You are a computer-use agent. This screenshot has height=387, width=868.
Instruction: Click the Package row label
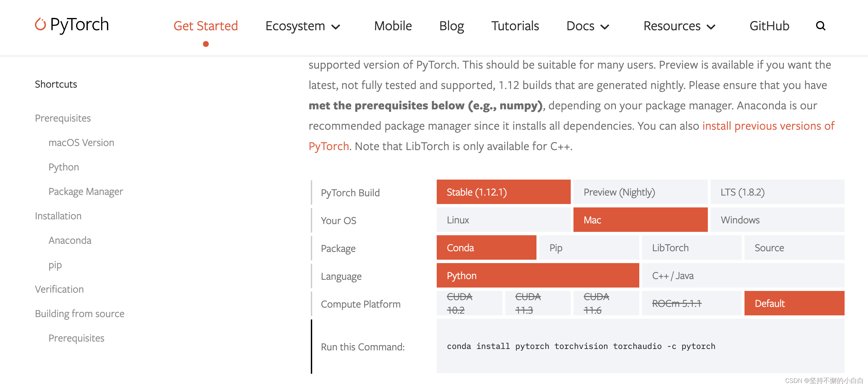pyautogui.click(x=338, y=248)
